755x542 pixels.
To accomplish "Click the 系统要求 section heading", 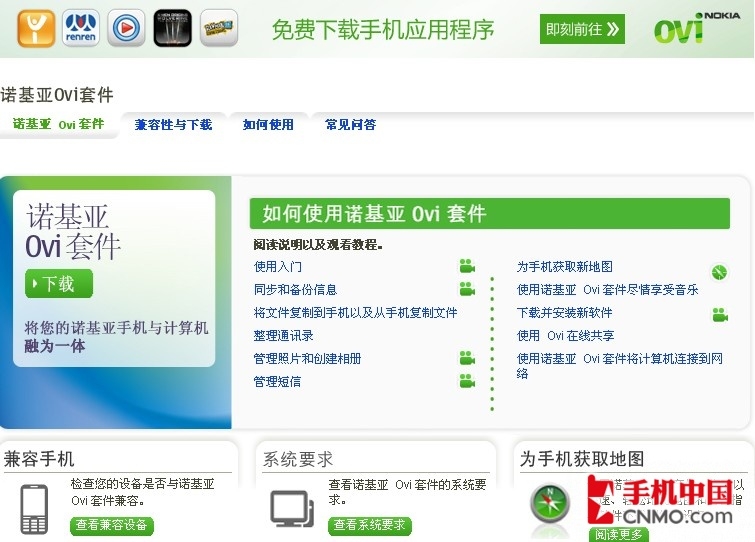I will [298, 459].
